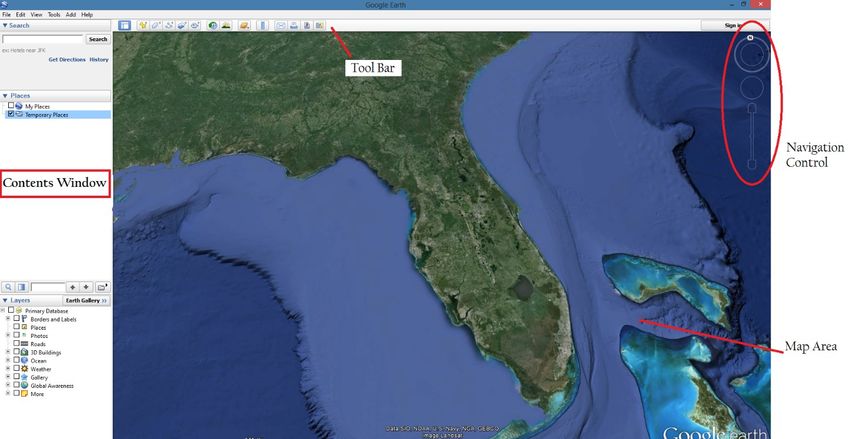The height and width of the screenshot is (439, 850).
Task: Start the Record a Tour tool
Action: coord(195,25)
